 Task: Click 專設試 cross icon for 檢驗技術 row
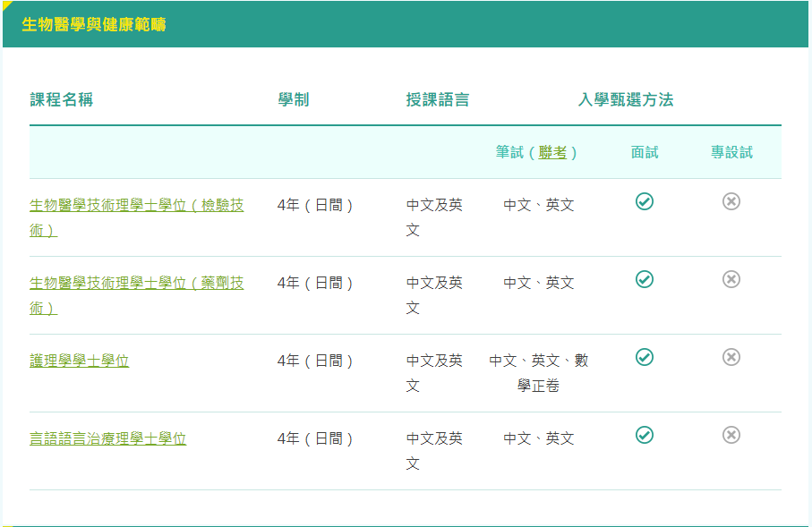pyautogui.click(x=731, y=201)
